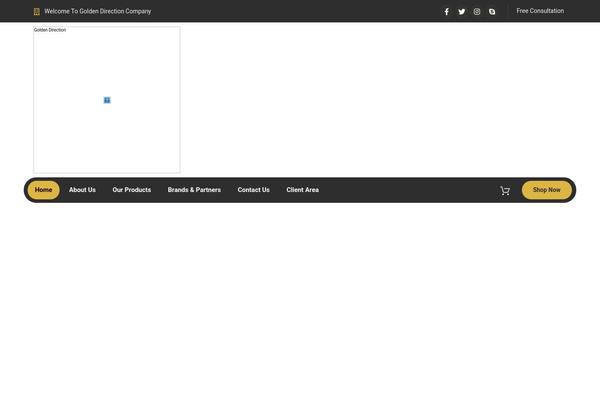Click the building icon beside Welcome text
The width and height of the screenshot is (600, 400).
[37, 11]
